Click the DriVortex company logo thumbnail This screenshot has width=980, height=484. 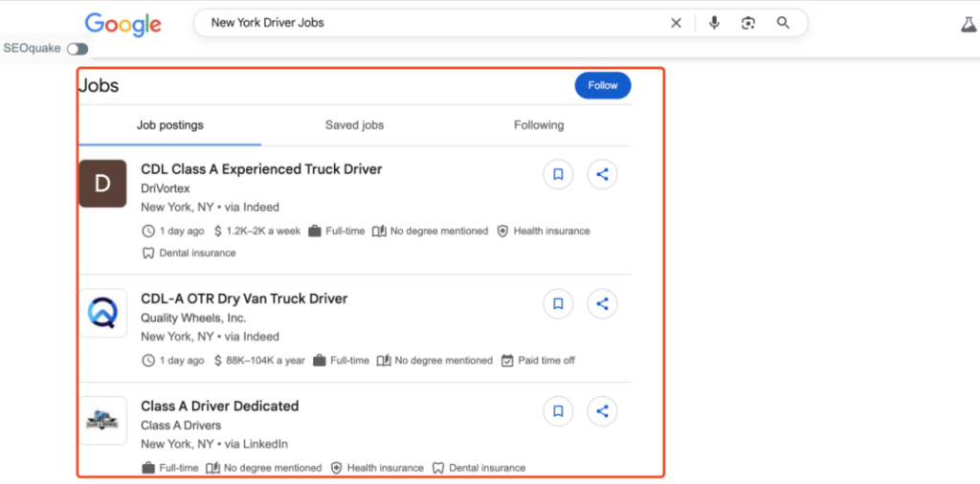point(102,184)
